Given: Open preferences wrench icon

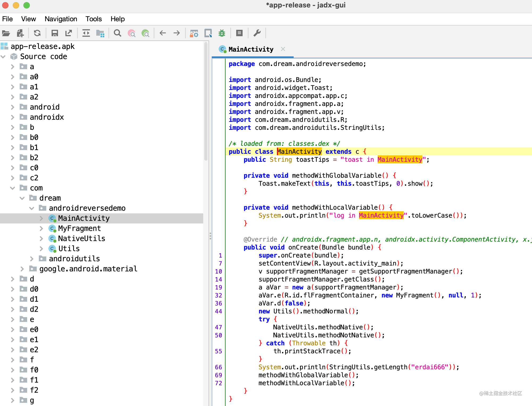Looking at the screenshot, I should point(257,33).
